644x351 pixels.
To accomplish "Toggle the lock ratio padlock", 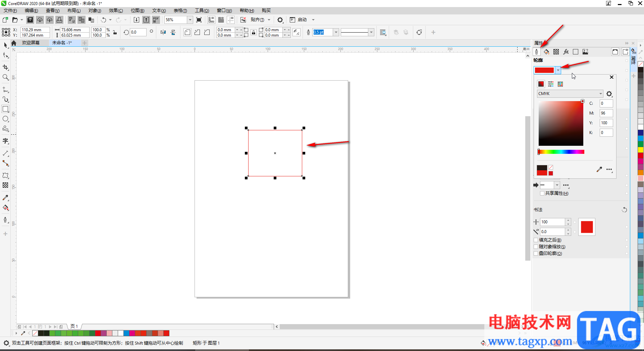I will 115,32.
